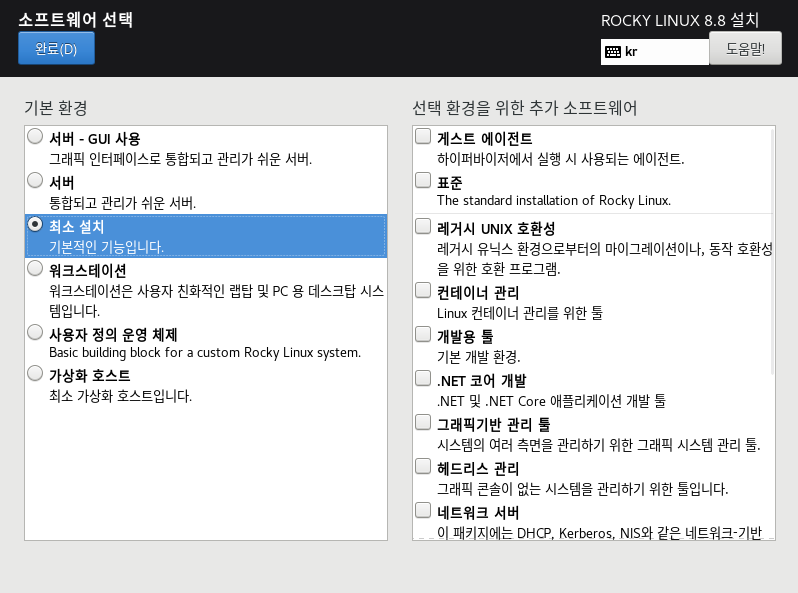Click the 완료(D) done button
Image resolution: width=798 pixels, height=593 pixels.
56,48
